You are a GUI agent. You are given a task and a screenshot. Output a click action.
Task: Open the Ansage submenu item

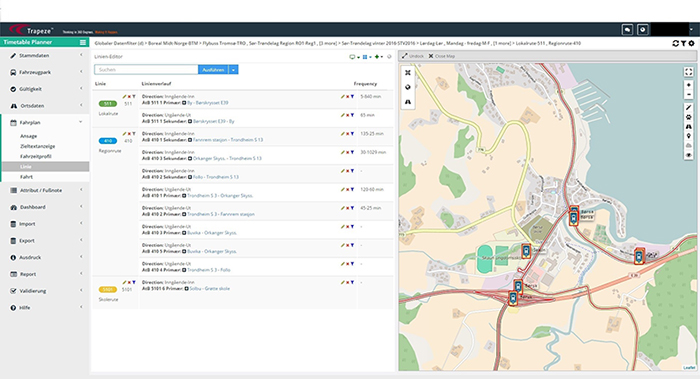point(29,136)
